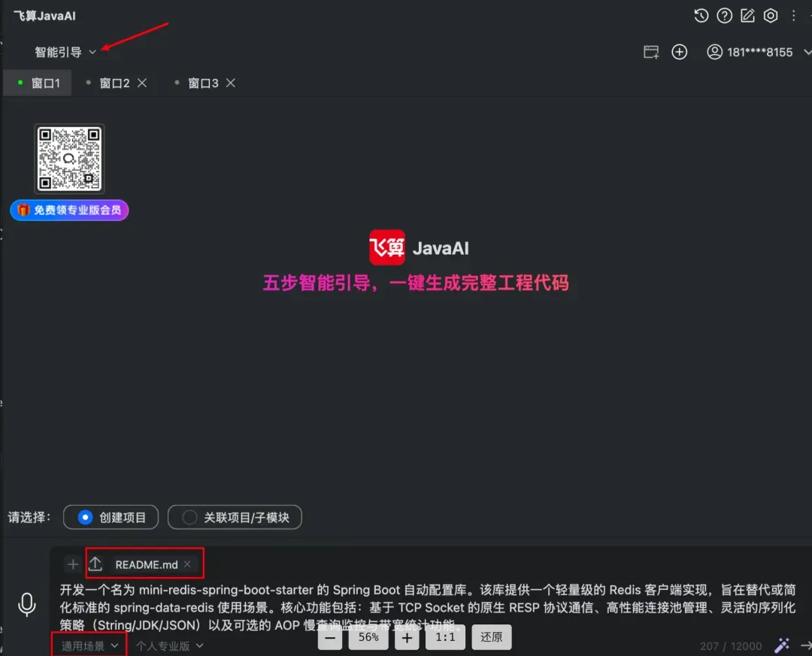Switch to the 窗口1 tab
Viewport: 812px width, 656px height.
39,83
